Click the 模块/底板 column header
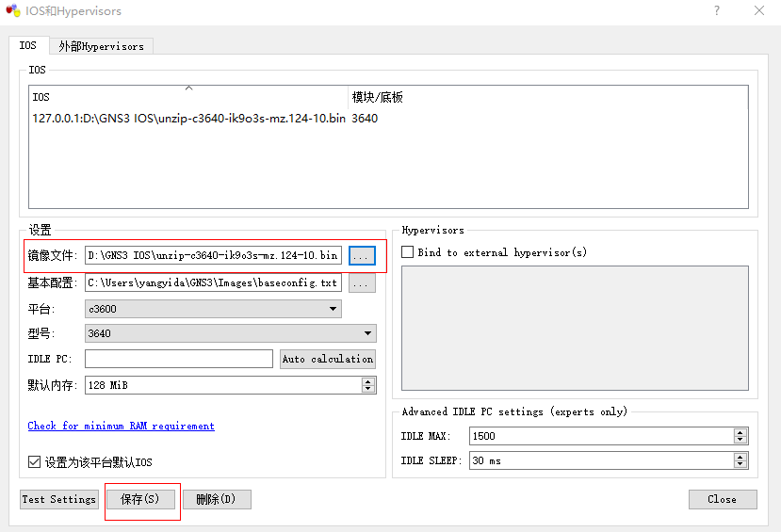Viewport: 781px width, 532px height. (x=548, y=97)
